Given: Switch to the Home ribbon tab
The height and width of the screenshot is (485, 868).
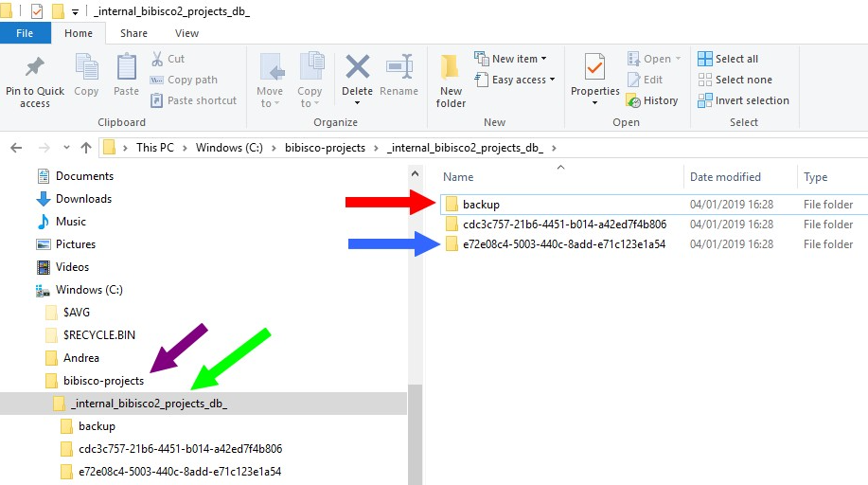Looking at the screenshot, I should [79, 33].
